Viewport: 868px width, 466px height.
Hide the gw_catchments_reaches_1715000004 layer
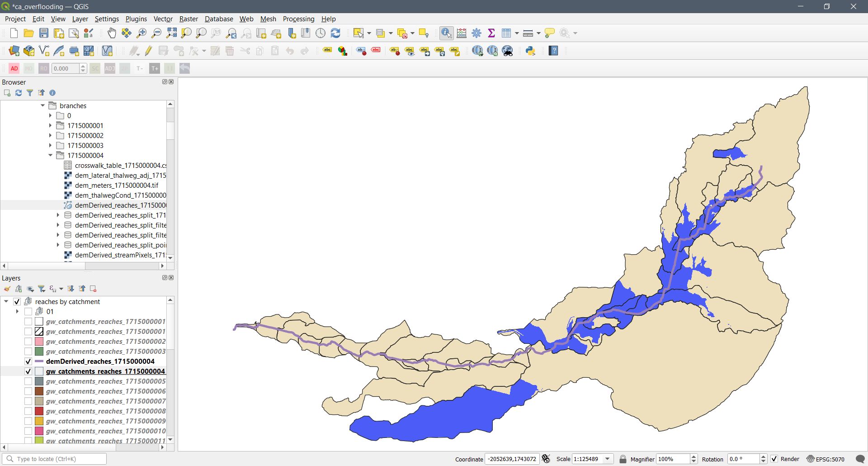28,371
